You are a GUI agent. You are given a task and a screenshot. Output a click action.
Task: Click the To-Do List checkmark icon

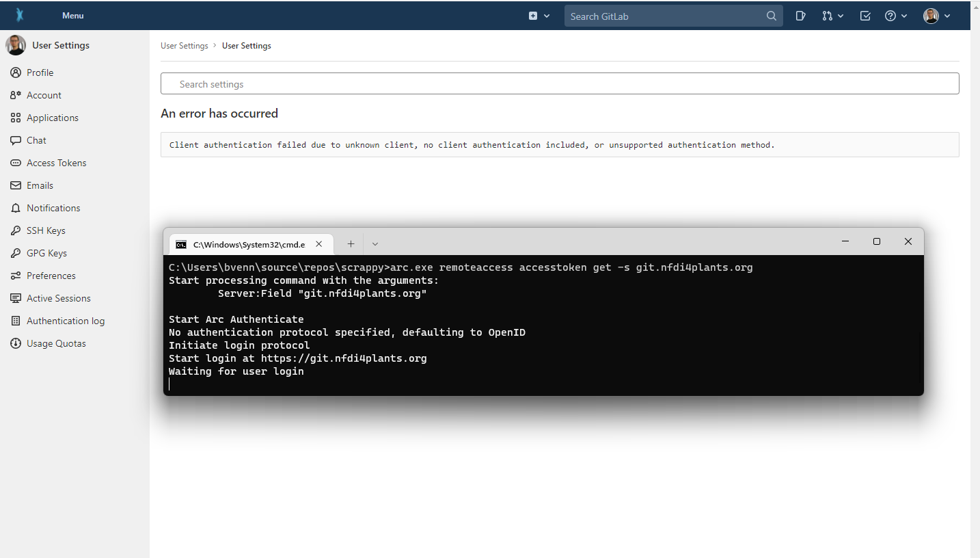pos(865,15)
